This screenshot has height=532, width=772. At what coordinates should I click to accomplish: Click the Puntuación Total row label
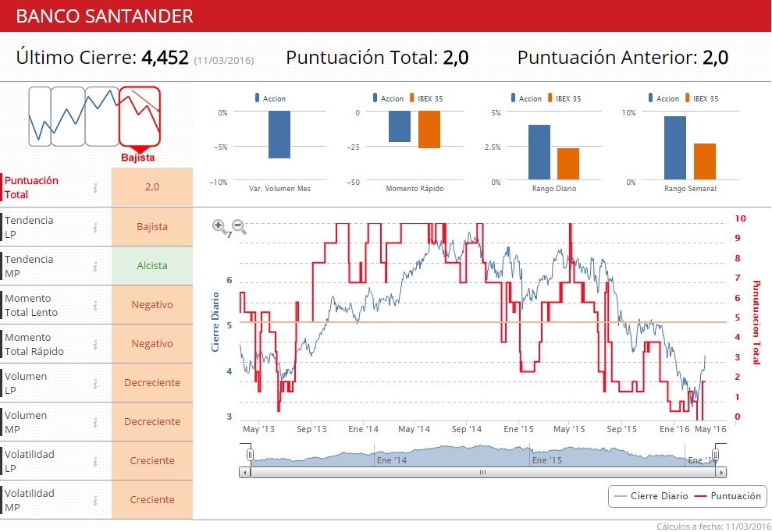pos(31,187)
